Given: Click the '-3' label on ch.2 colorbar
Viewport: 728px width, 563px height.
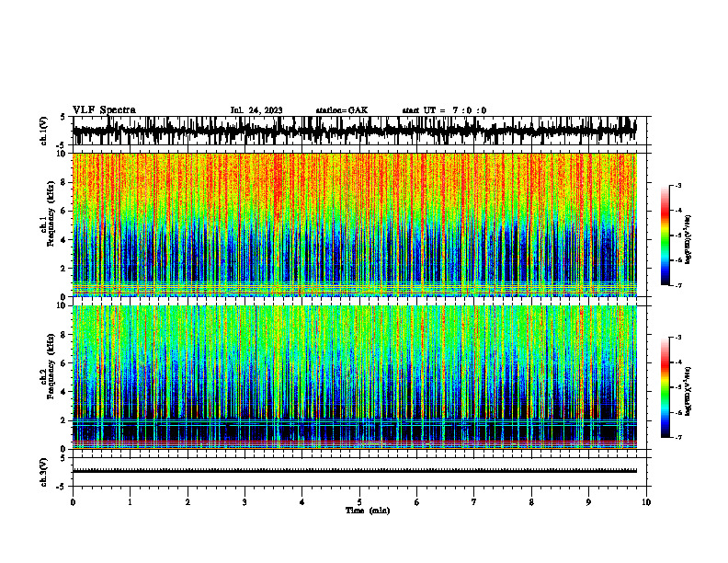Looking at the screenshot, I should (x=678, y=338).
